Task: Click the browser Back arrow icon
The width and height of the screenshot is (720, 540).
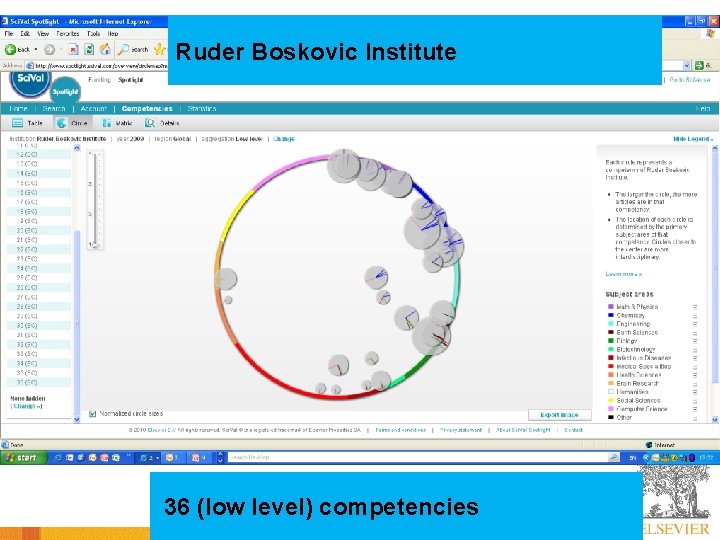Action: coord(10,49)
